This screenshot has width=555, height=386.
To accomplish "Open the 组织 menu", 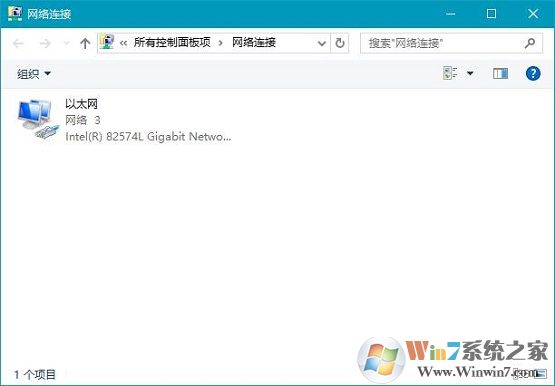I will tap(34, 74).
